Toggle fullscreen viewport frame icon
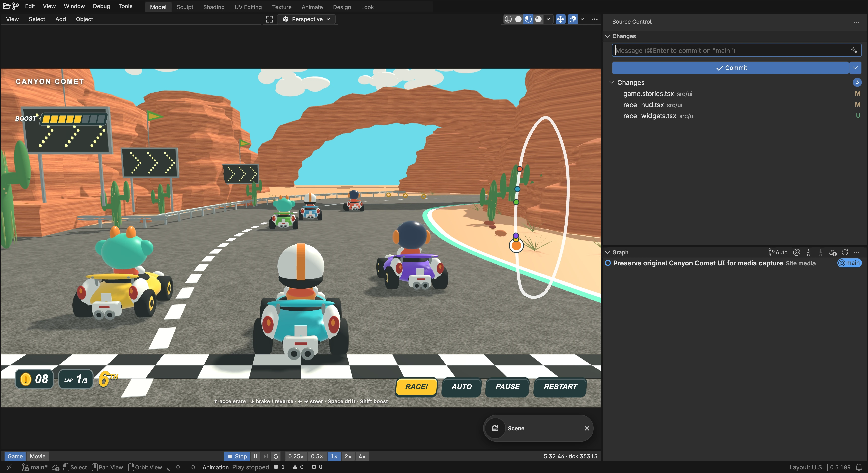 pos(269,19)
